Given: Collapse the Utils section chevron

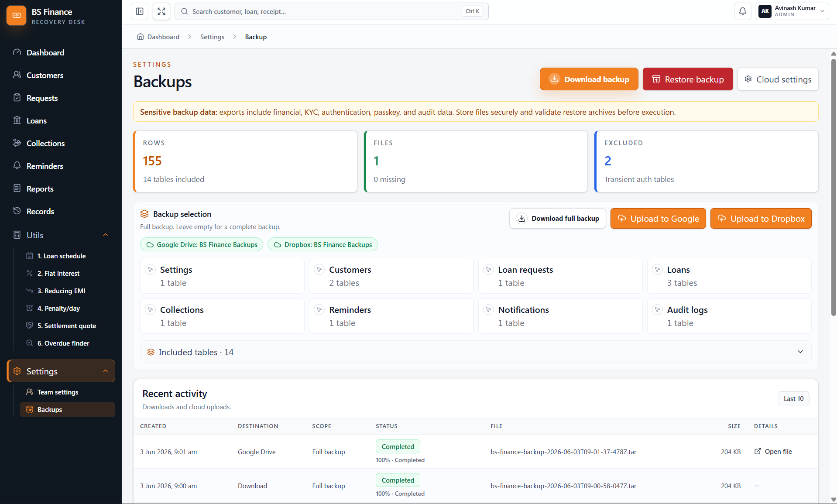Looking at the screenshot, I should click(105, 235).
